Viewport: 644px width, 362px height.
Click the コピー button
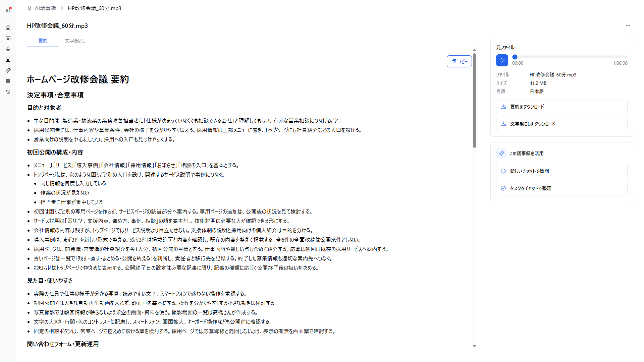click(459, 61)
